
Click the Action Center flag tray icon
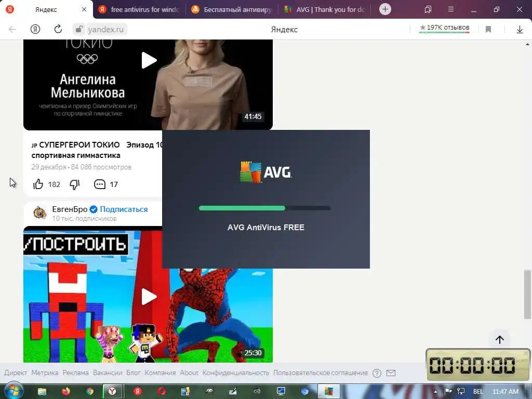pyautogui.click(x=448, y=392)
